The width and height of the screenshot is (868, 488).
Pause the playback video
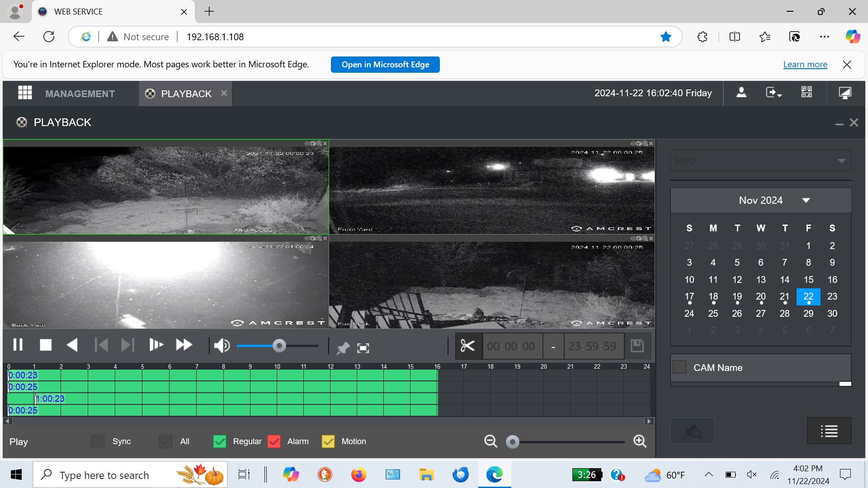point(18,346)
